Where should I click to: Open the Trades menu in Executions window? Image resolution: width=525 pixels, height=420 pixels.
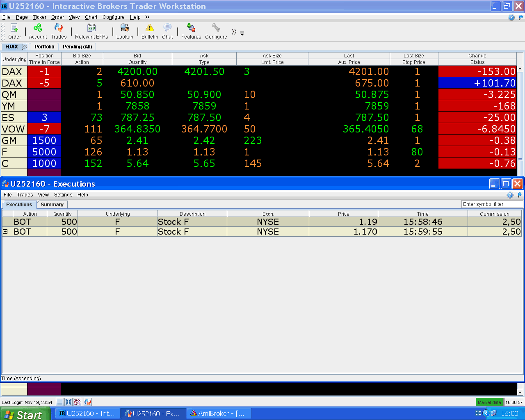coord(25,195)
